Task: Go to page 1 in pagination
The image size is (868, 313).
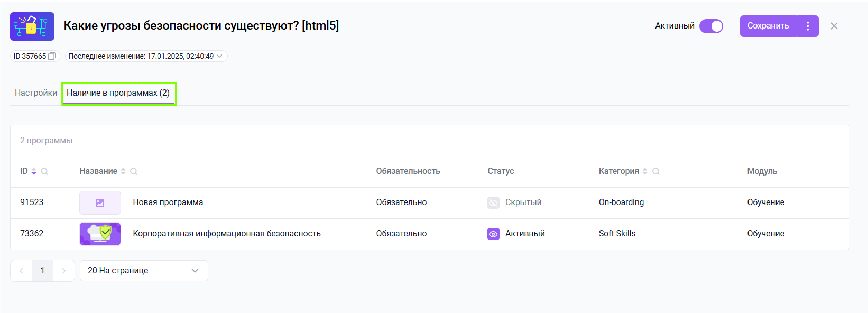Action: tap(42, 271)
